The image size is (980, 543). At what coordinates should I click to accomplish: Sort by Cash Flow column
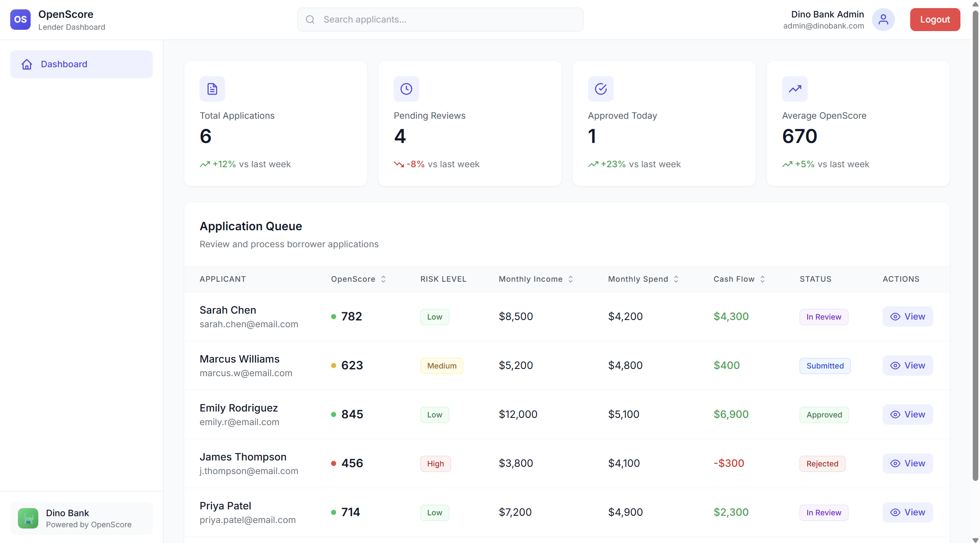(x=739, y=279)
